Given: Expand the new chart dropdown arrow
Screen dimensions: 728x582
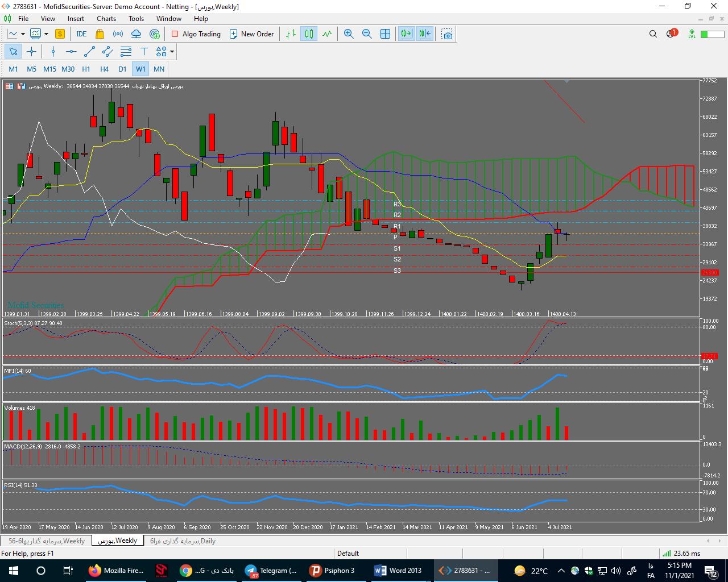Looking at the screenshot, I should 22,34.
